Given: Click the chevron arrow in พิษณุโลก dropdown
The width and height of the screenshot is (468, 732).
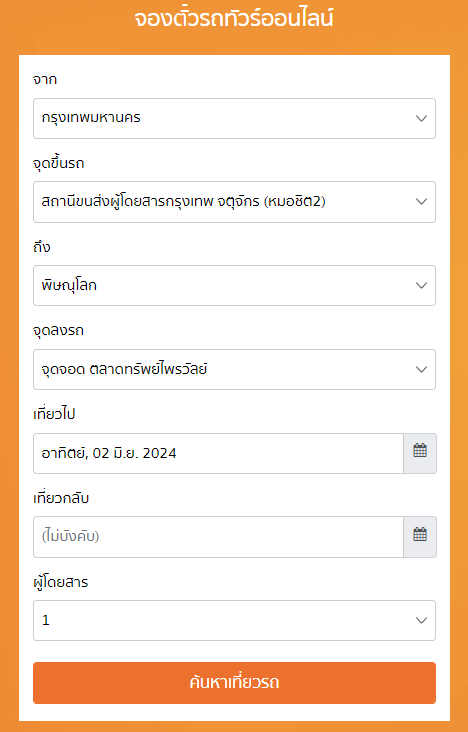Looking at the screenshot, I should point(421,286).
